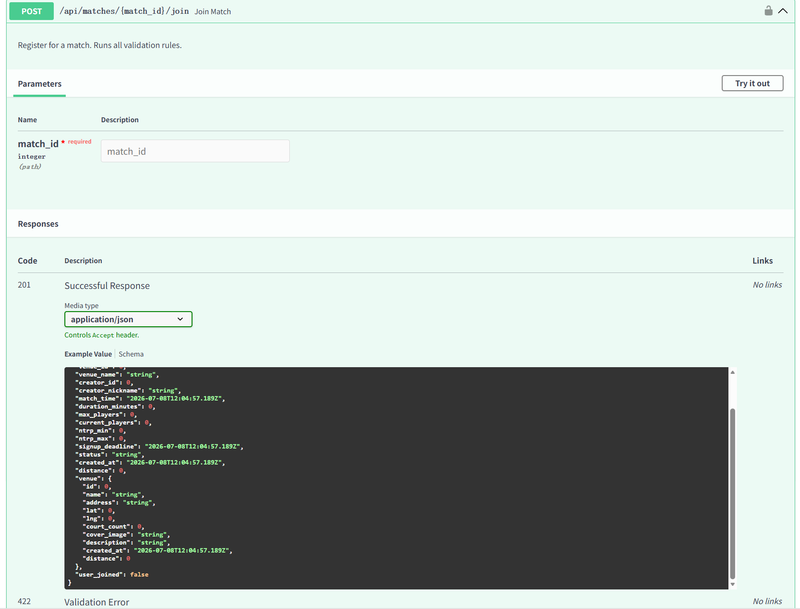Click the 'match_id' parameter name

click(x=38, y=144)
